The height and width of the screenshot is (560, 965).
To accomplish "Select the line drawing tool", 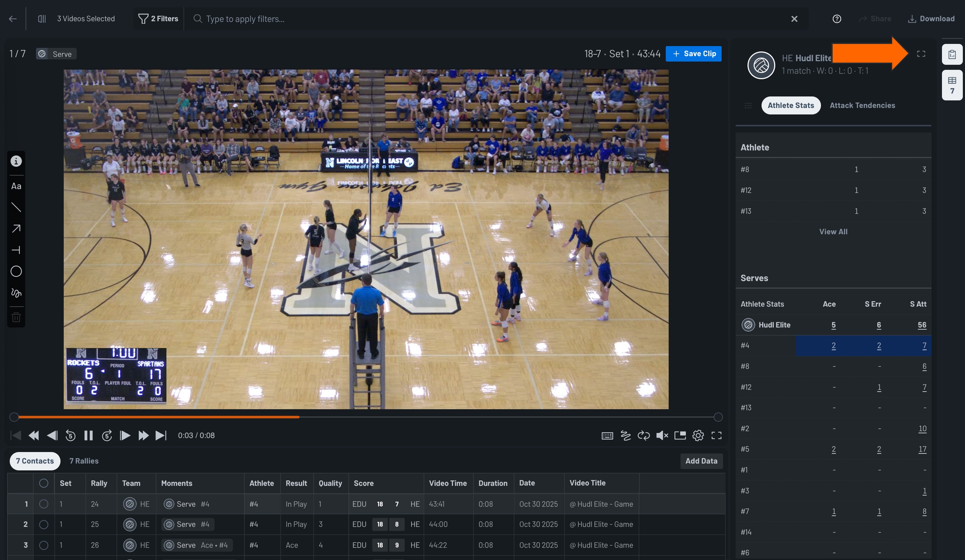I will [16, 207].
